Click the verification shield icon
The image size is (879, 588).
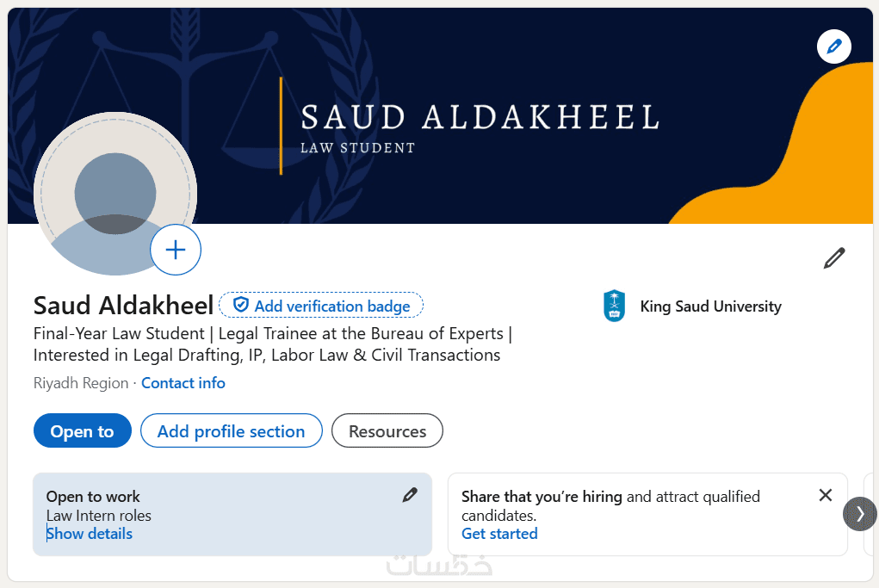click(241, 306)
